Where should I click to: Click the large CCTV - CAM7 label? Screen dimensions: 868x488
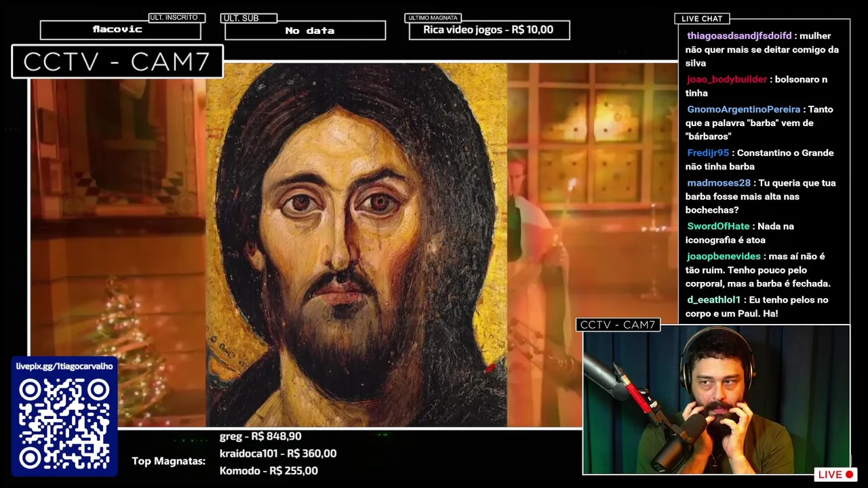point(117,62)
